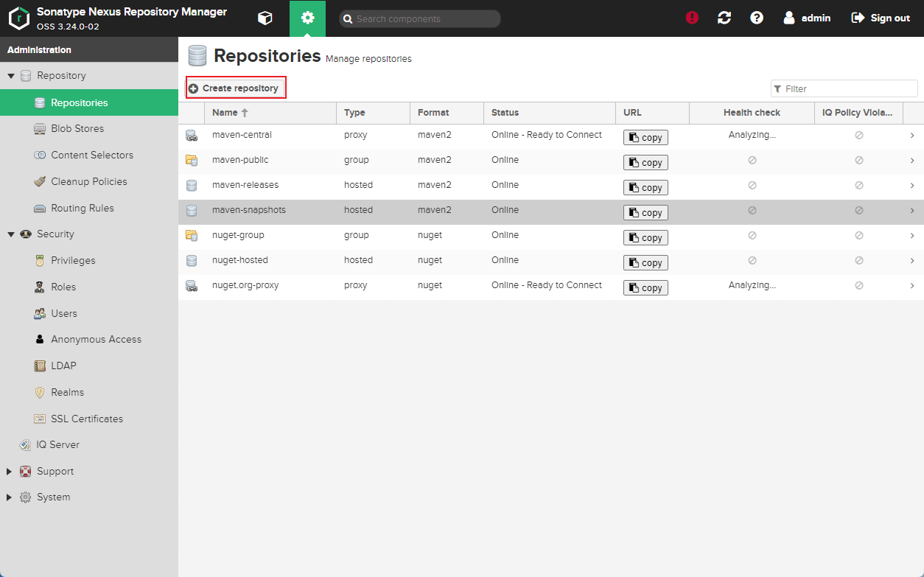This screenshot has height=577, width=924.
Task: Open the Browse cube icon in header
Action: point(265,18)
